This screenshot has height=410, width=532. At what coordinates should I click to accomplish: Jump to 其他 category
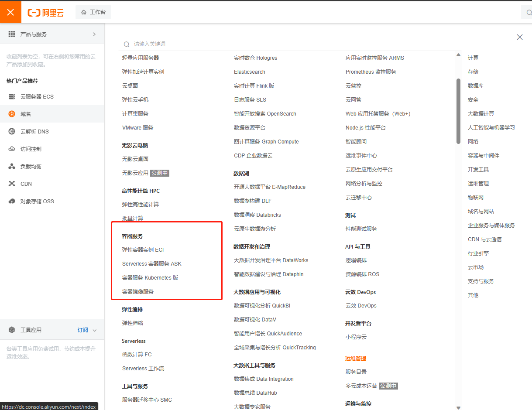point(473,295)
